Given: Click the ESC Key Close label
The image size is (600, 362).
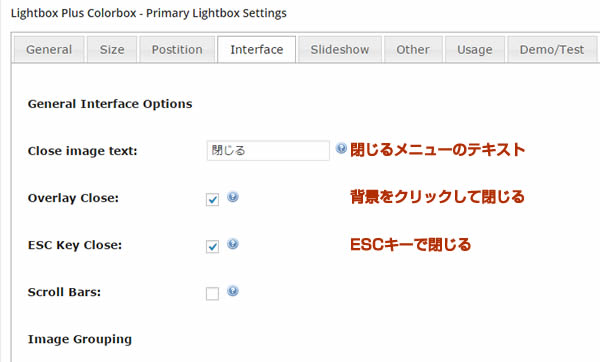Looking at the screenshot, I should click(75, 245).
